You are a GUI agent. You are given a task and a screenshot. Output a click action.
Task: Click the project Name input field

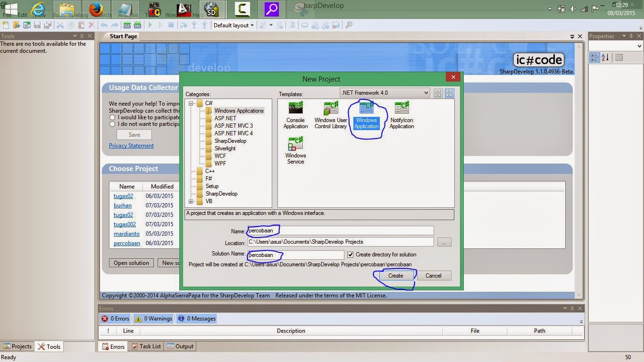[x=340, y=231]
